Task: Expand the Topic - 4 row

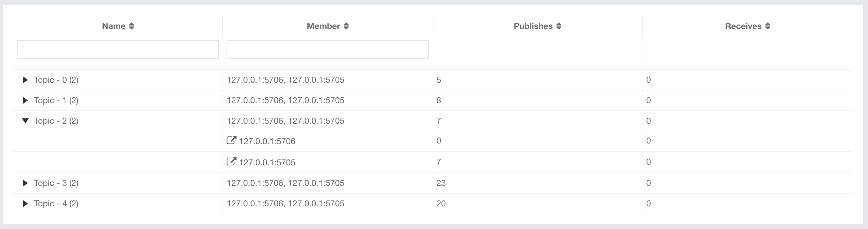Action: click(25, 204)
